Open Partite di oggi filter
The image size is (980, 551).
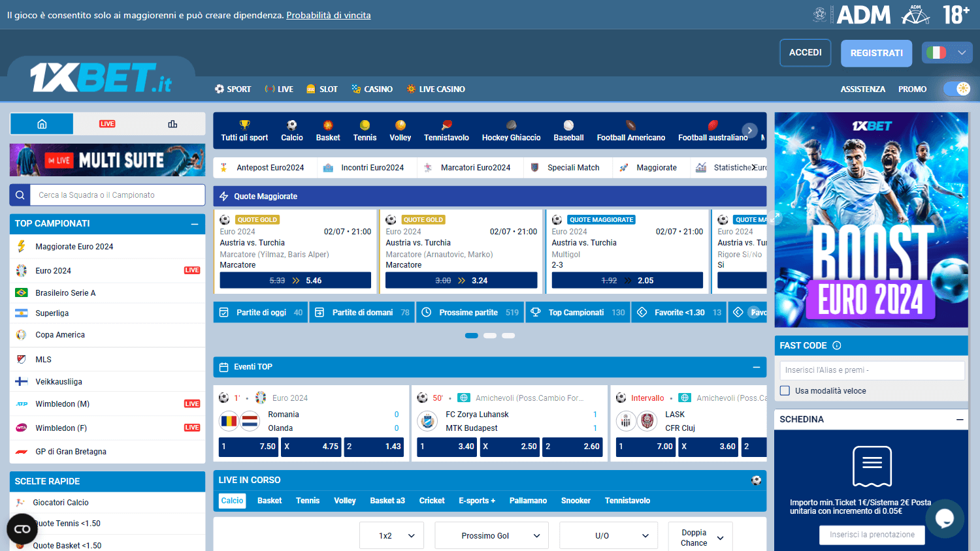pos(261,313)
